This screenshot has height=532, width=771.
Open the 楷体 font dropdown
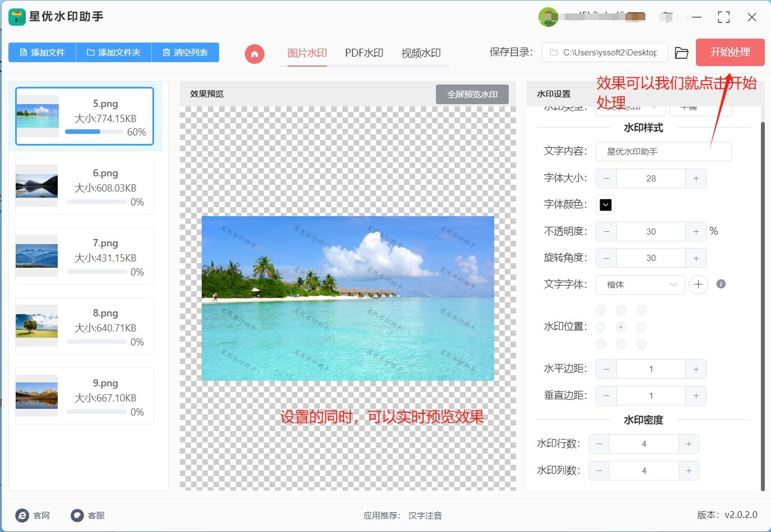(640, 284)
